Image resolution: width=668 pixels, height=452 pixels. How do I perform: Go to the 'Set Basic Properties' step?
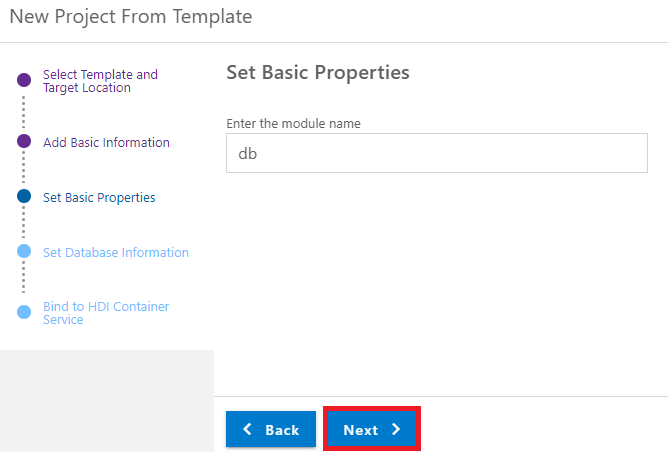pos(99,197)
